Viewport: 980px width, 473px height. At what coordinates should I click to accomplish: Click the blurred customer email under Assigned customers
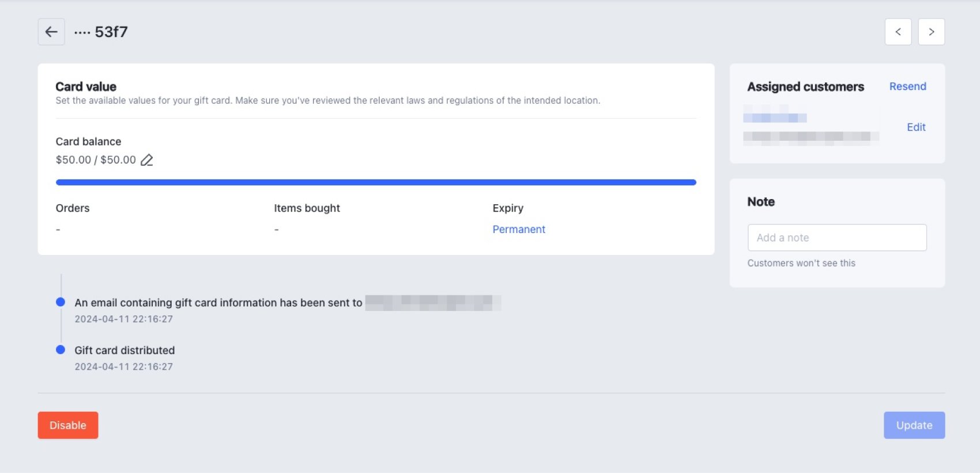tap(810, 137)
